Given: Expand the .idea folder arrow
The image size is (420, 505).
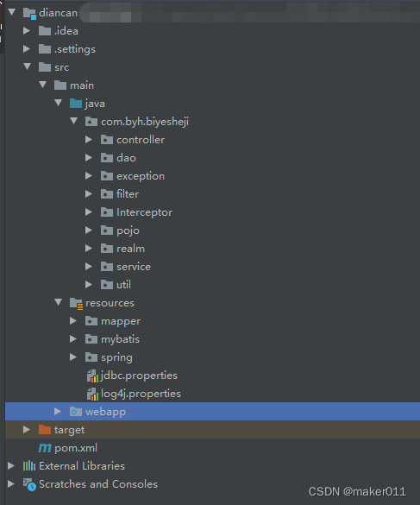Looking at the screenshot, I should click(x=27, y=30).
